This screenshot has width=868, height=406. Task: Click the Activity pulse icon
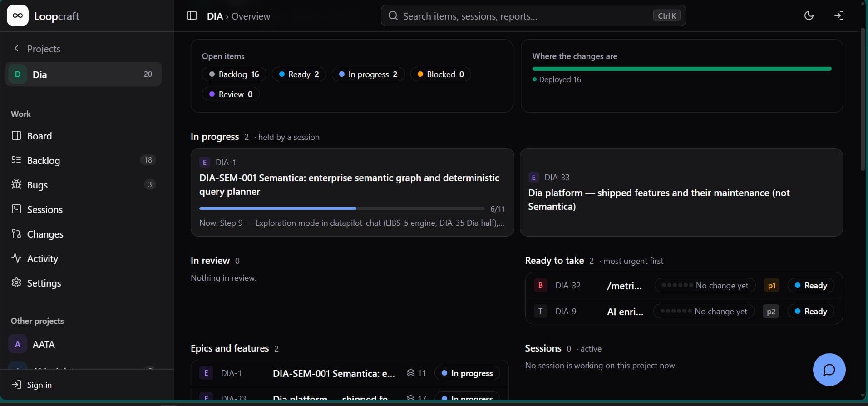(x=16, y=258)
